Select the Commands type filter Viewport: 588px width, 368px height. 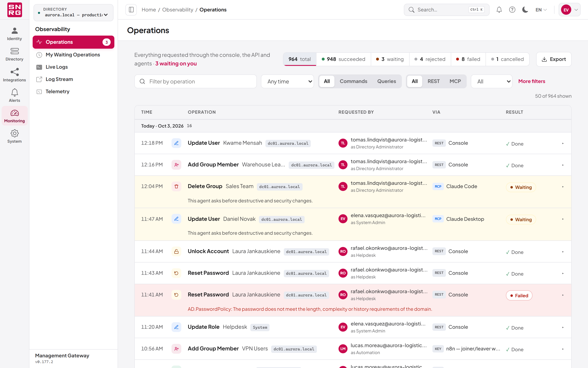[x=353, y=81]
